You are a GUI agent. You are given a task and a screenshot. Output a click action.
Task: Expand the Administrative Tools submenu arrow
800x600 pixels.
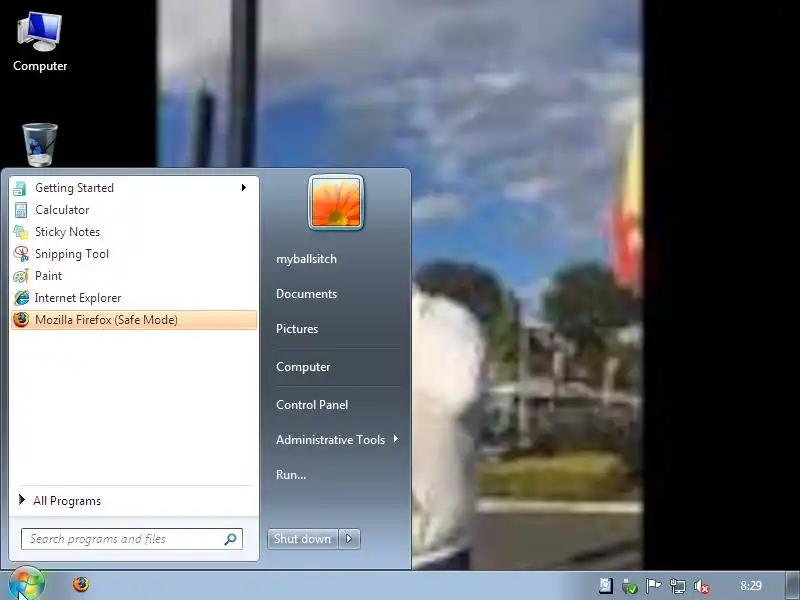tap(396, 439)
